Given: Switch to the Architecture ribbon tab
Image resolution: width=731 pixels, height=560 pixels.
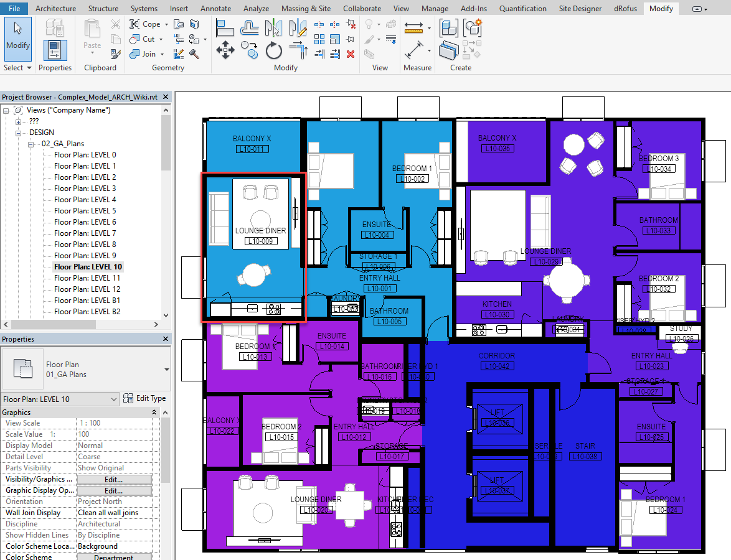Looking at the screenshot, I should click(x=55, y=9).
